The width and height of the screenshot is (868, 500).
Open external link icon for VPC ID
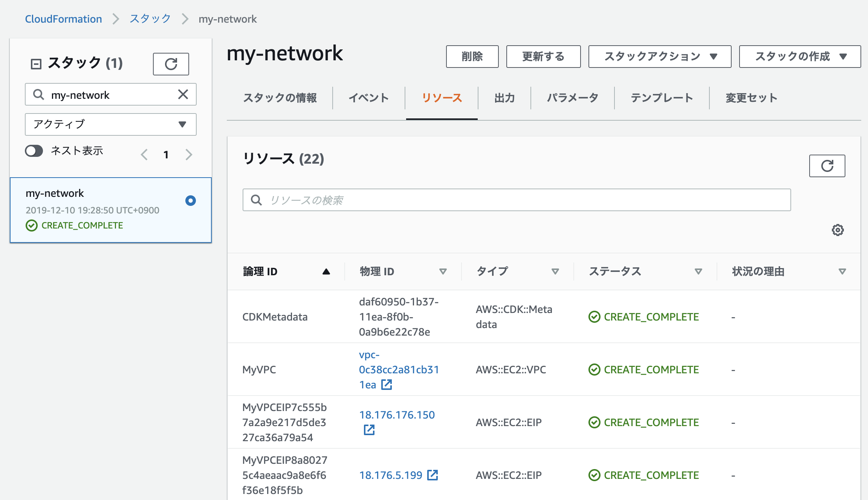[x=387, y=385]
